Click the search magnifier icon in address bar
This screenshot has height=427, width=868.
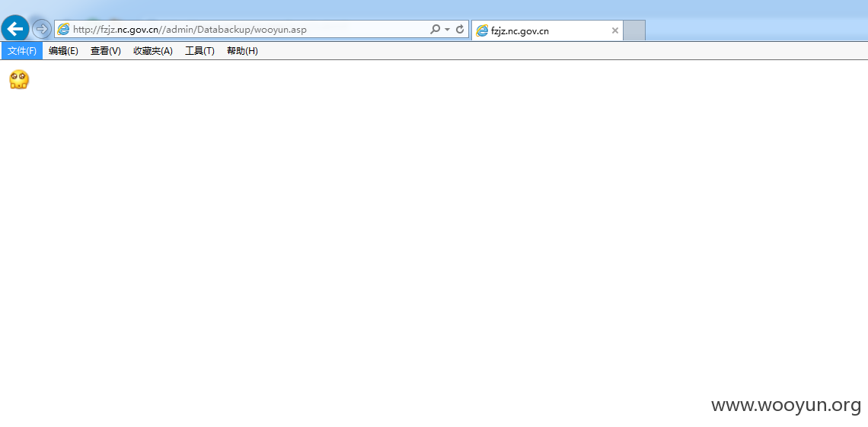pyautogui.click(x=435, y=30)
